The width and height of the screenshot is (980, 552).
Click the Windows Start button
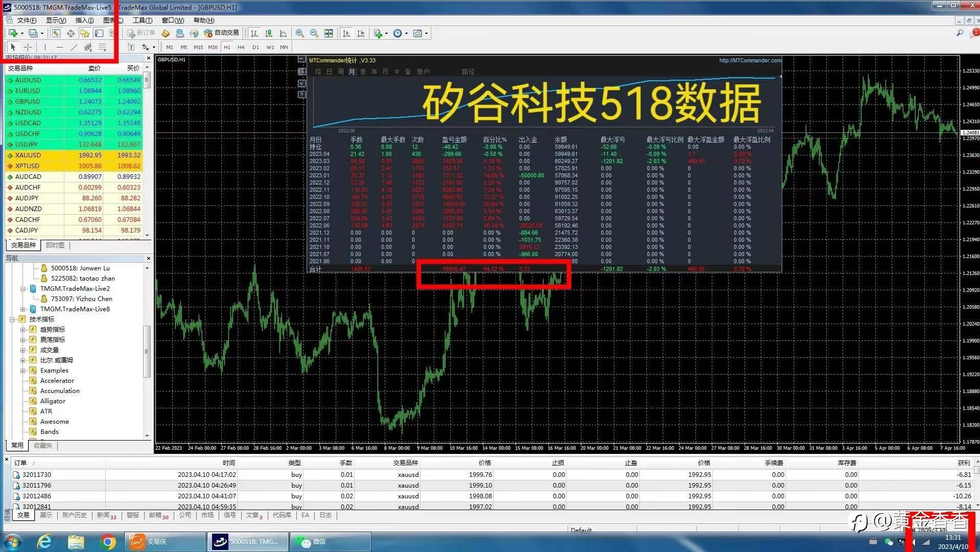12,542
